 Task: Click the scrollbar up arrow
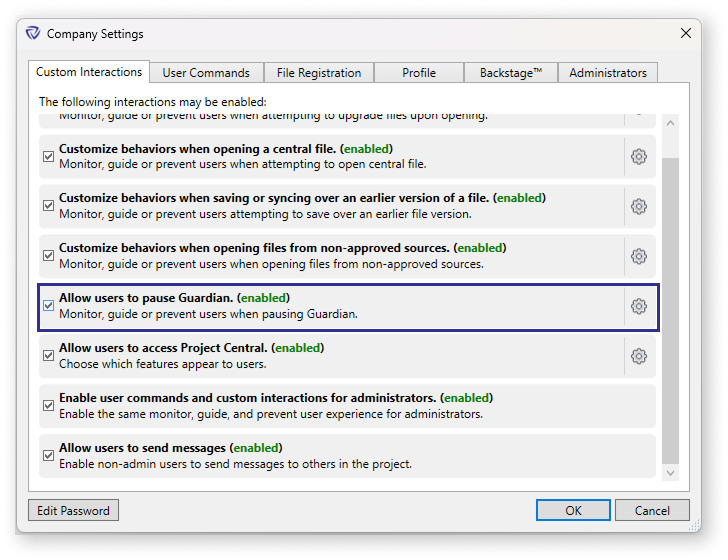670,124
